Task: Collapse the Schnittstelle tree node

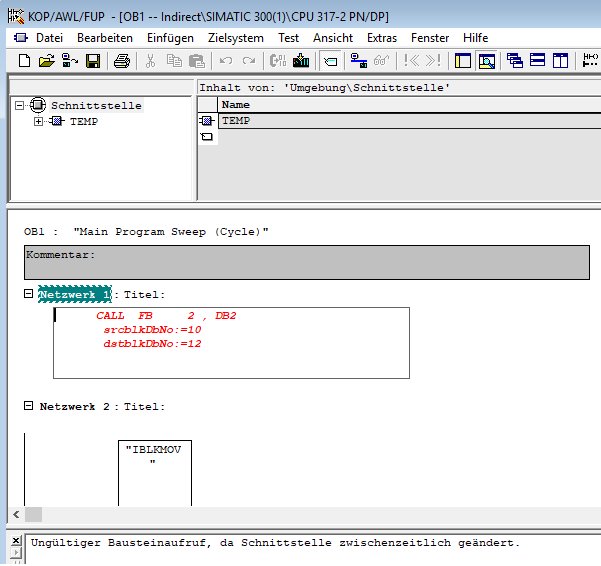Action: tap(19, 105)
